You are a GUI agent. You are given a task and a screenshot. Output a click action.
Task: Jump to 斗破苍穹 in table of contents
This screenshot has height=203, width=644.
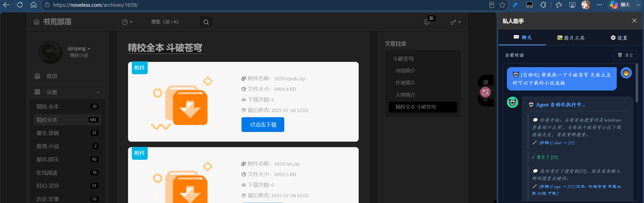tap(403, 59)
